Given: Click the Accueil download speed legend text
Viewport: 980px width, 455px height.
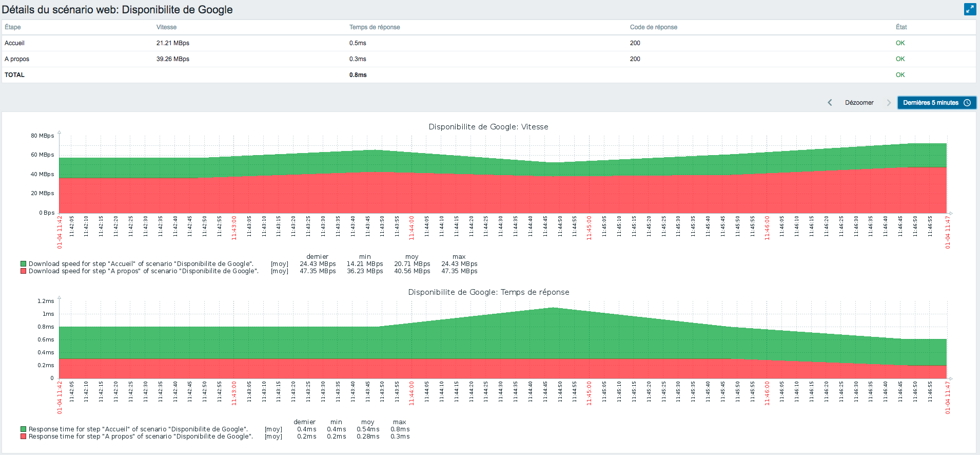Looking at the screenshot, I should tap(141, 264).
